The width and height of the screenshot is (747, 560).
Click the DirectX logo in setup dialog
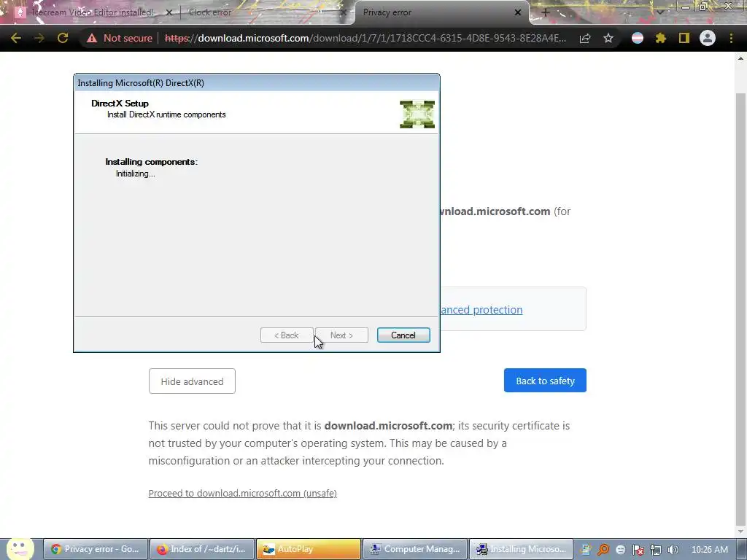(417, 114)
